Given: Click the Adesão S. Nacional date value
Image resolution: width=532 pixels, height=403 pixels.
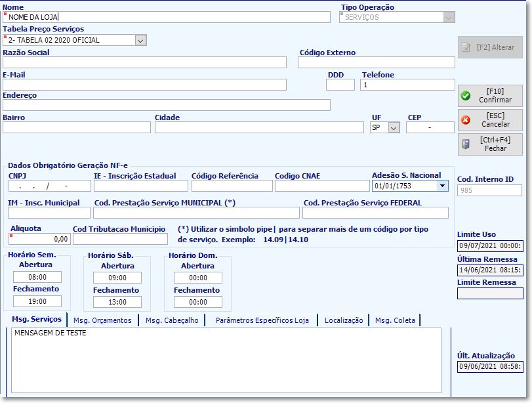Looking at the screenshot, I should point(393,186).
